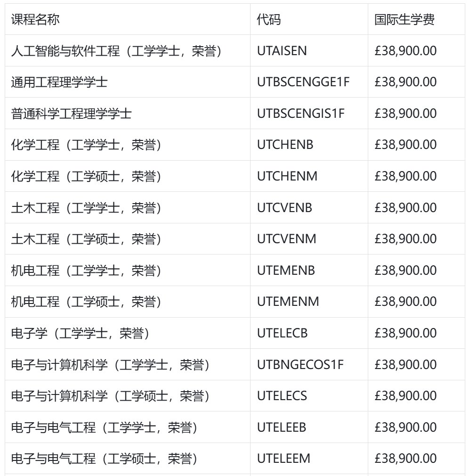Select the 电子与电气工程 工学学士 course name
The image size is (470, 476).
click(104, 427)
